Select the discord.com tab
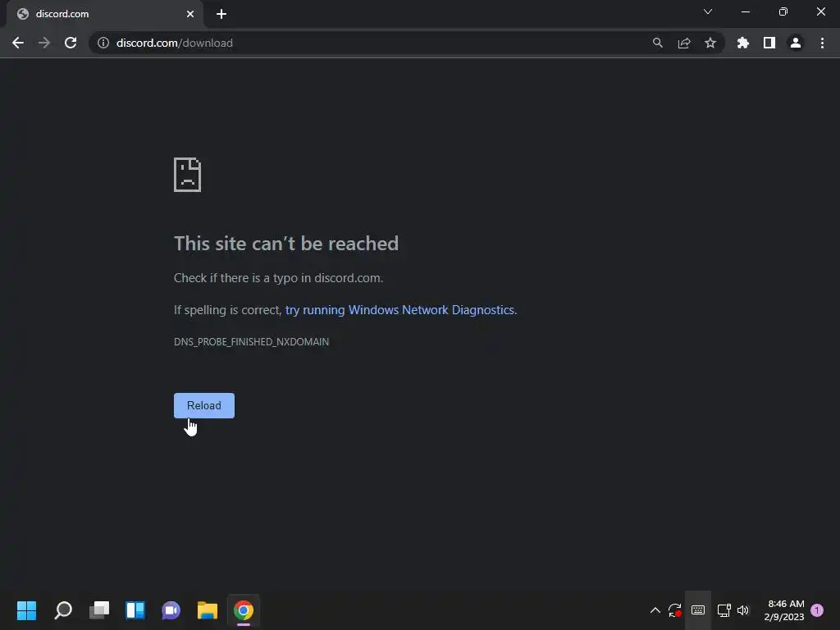Viewport: 840px width, 630px height. [105, 15]
